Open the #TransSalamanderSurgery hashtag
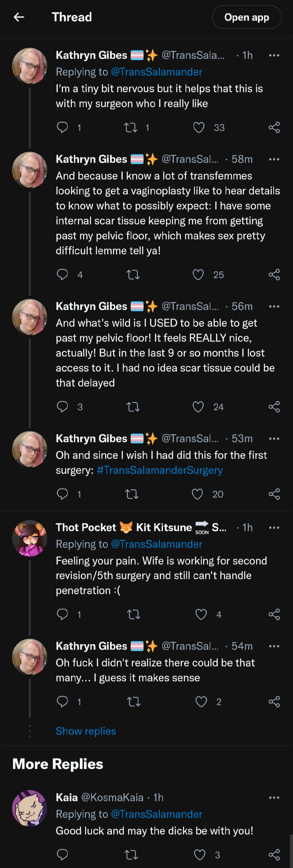This screenshot has width=293, height=868. tap(160, 470)
